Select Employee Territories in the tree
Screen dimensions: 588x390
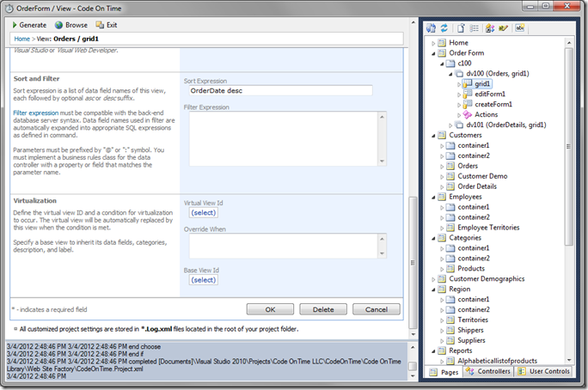[x=488, y=228]
